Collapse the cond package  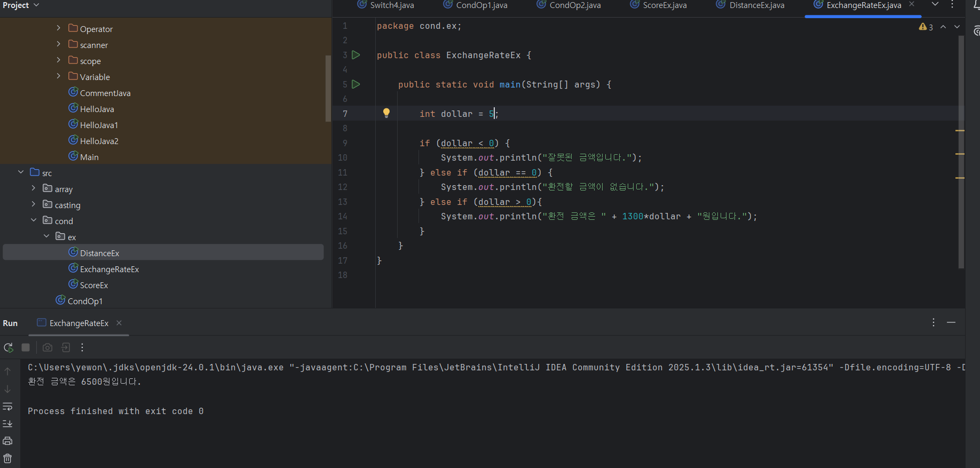pyautogui.click(x=34, y=220)
